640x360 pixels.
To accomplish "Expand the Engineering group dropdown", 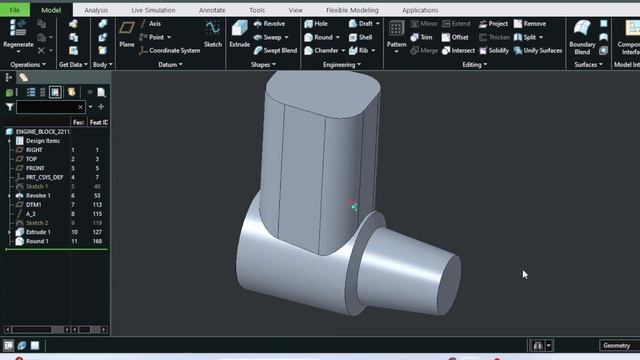I will click(342, 64).
